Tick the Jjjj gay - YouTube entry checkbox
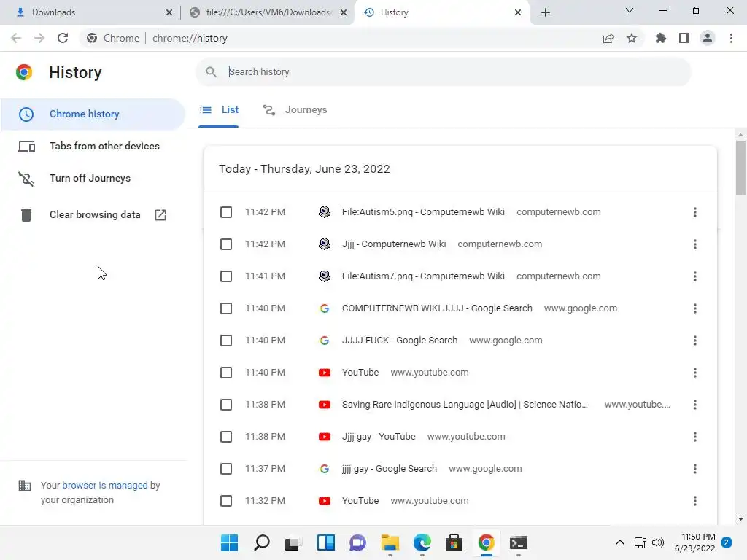747x560 pixels. click(x=226, y=437)
